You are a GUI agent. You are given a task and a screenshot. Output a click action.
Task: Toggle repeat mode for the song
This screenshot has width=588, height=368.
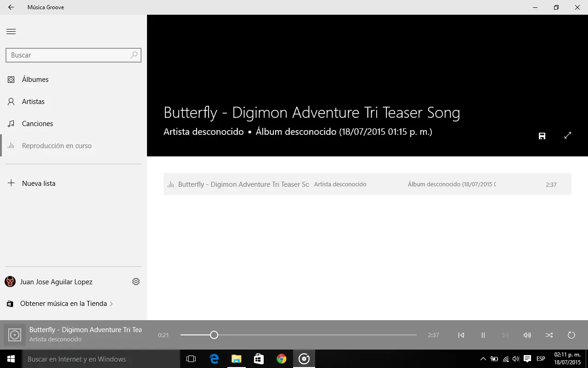point(571,335)
